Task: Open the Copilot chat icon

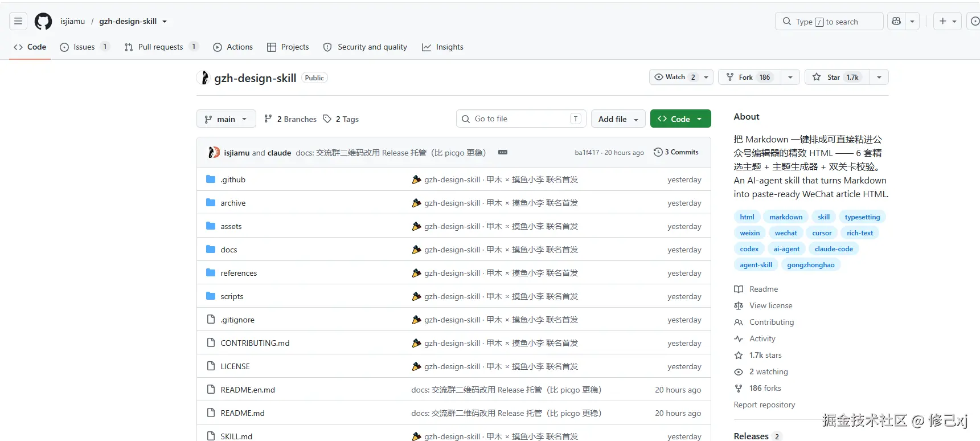Action: [x=896, y=22]
